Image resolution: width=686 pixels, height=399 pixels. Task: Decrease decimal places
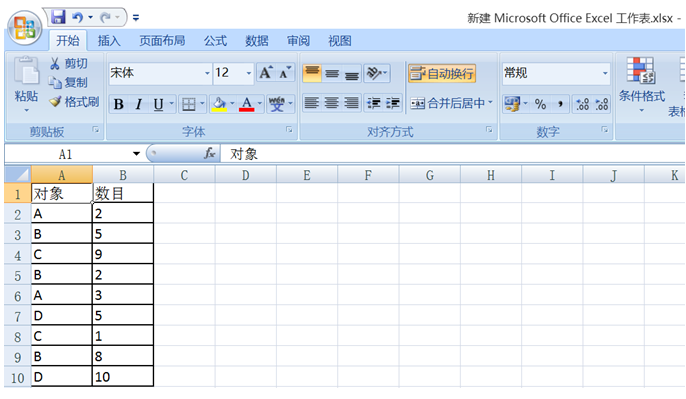(602, 104)
